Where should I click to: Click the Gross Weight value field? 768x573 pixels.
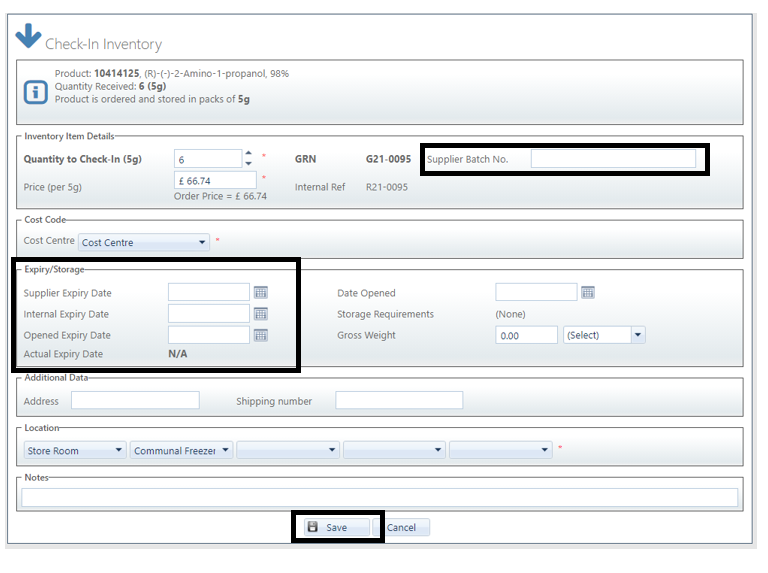(527, 335)
